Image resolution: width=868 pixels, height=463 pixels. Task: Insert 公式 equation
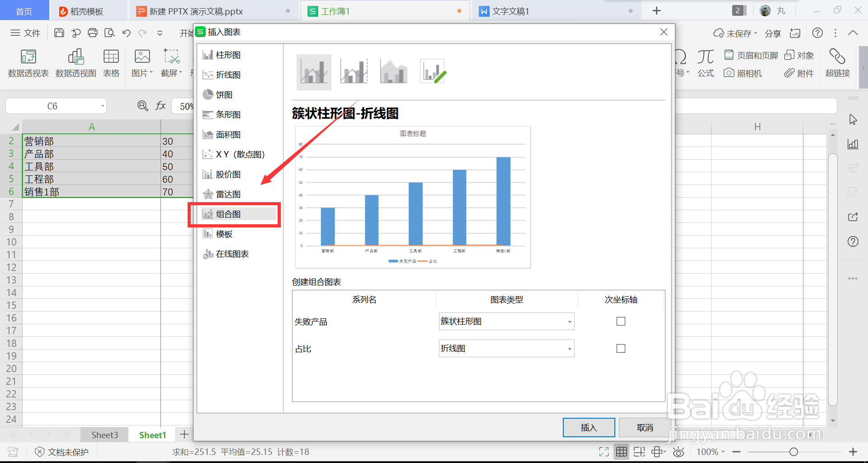pos(705,63)
